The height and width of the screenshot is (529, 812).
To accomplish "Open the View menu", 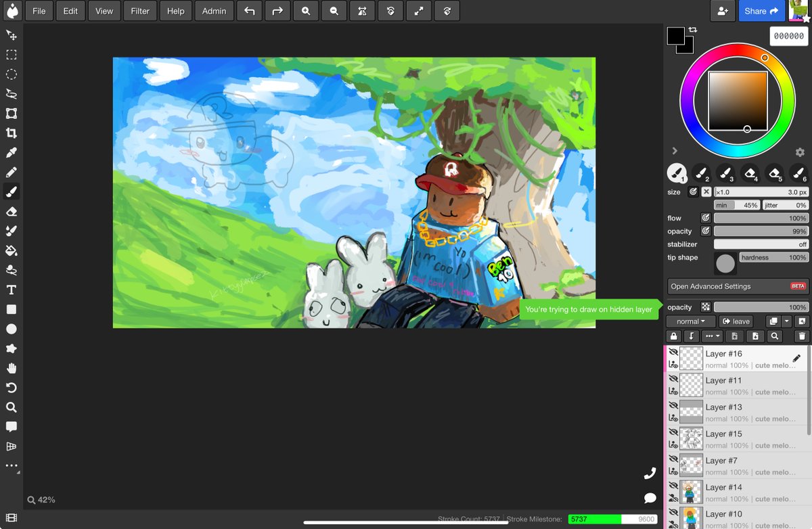I will point(104,11).
